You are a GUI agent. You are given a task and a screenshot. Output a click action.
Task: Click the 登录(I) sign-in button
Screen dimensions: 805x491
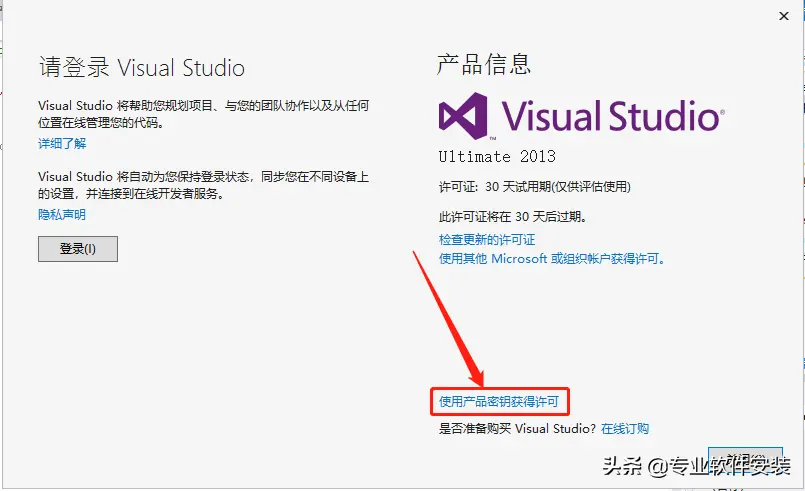(x=78, y=249)
